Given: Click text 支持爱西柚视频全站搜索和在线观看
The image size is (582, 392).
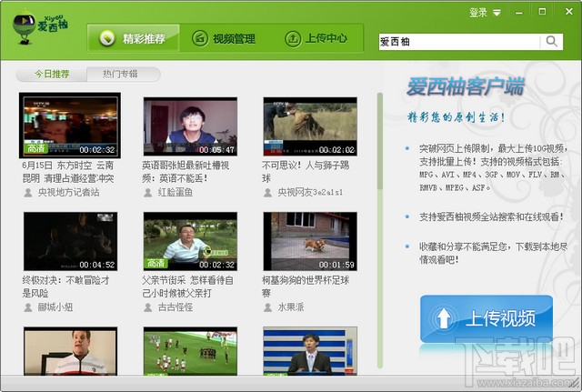Looking at the screenshot, I should point(491,216).
